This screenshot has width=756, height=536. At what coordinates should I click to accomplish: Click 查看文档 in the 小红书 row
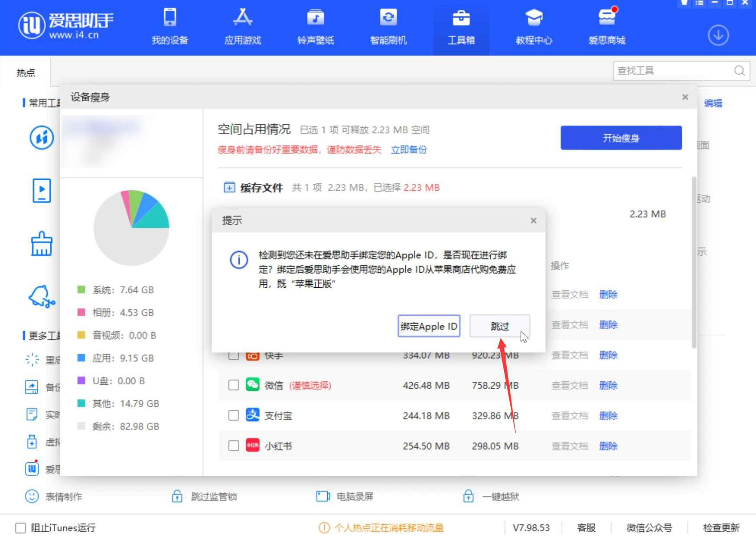point(570,446)
